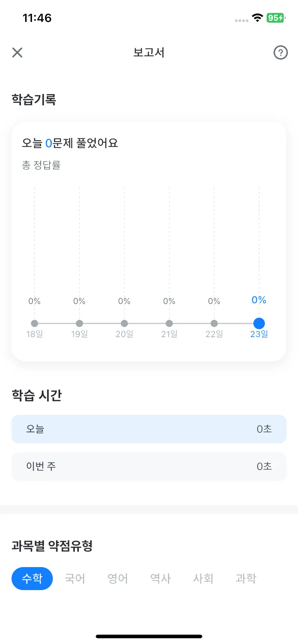This screenshot has width=298, height=644.
Task: Select the 20일 data point
Action: pos(124,323)
